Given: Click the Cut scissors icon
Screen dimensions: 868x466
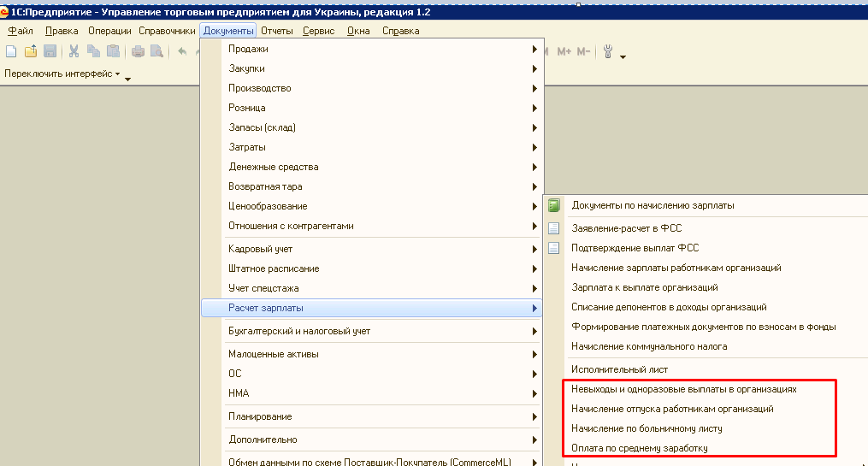Looking at the screenshot, I should tap(74, 51).
